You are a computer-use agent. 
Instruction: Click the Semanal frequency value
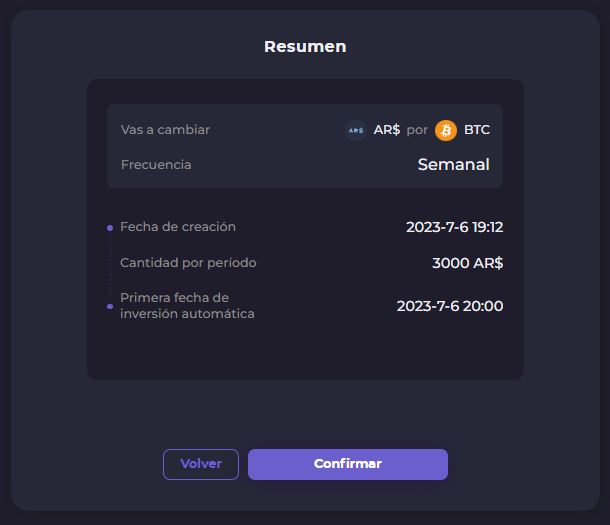point(453,164)
